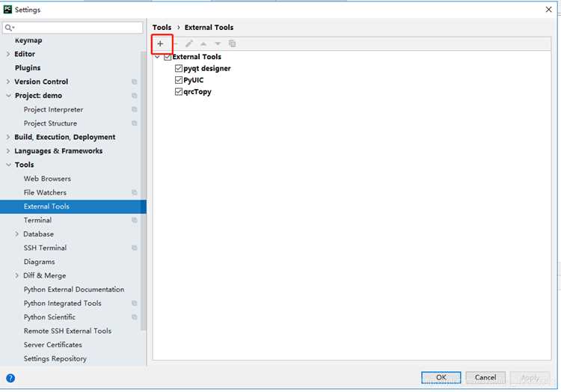Collapse the External Tools group tree
561x392 pixels.
[x=157, y=57]
